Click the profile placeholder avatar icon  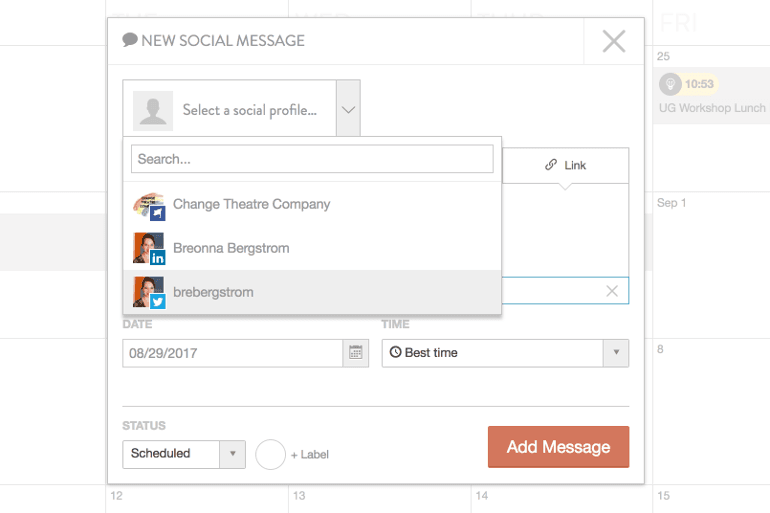point(153,110)
